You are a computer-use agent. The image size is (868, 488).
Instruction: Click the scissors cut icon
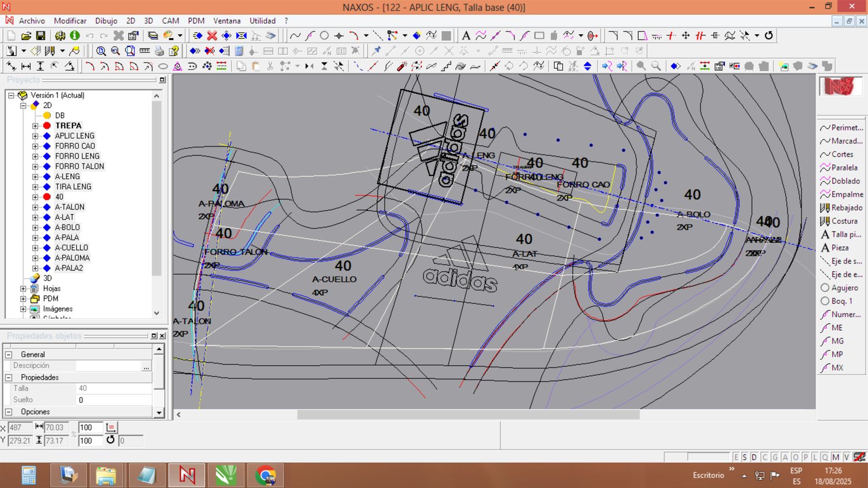pos(270,67)
